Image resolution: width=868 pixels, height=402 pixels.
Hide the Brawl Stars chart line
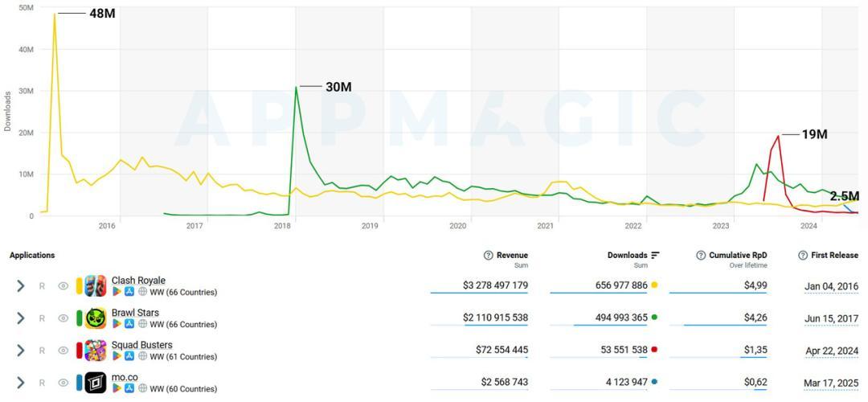(x=63, y=318)
